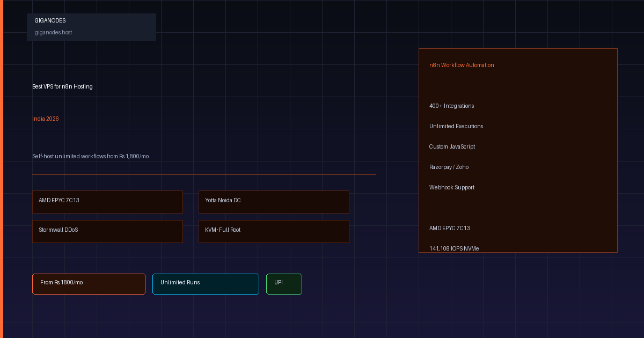Select the Yotta Noida DC box

pos(274,202)
